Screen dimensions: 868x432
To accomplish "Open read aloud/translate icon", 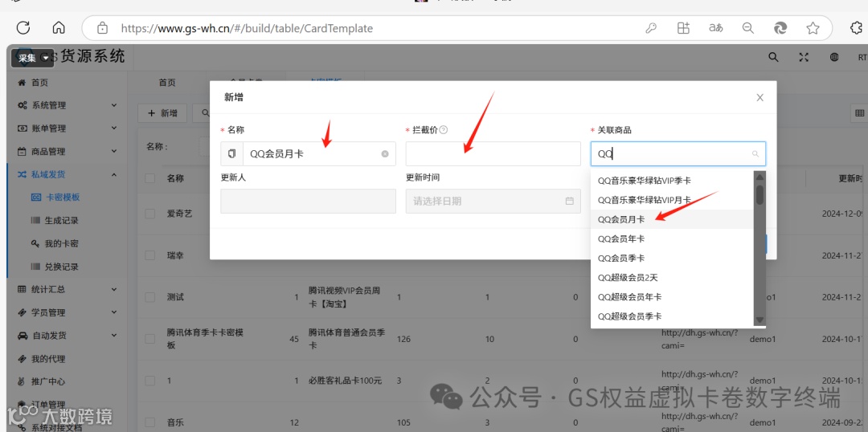I will pyautogui.click(x=716, y=28).
